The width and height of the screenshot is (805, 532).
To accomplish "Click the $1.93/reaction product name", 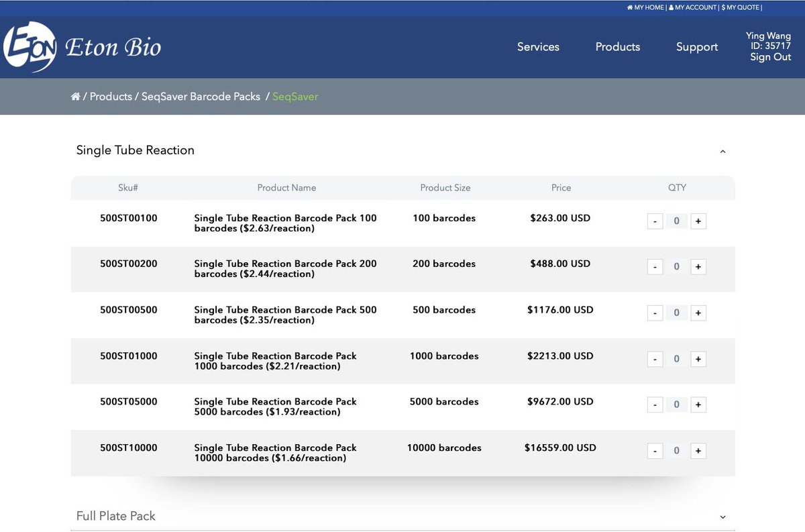I will point(275,407).
